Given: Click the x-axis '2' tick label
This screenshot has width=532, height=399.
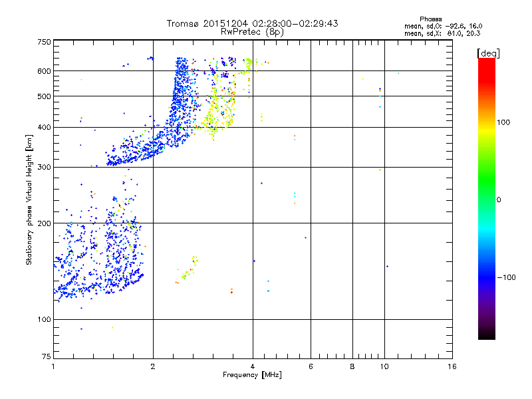Looking at the screenshot, I should 153,366.
